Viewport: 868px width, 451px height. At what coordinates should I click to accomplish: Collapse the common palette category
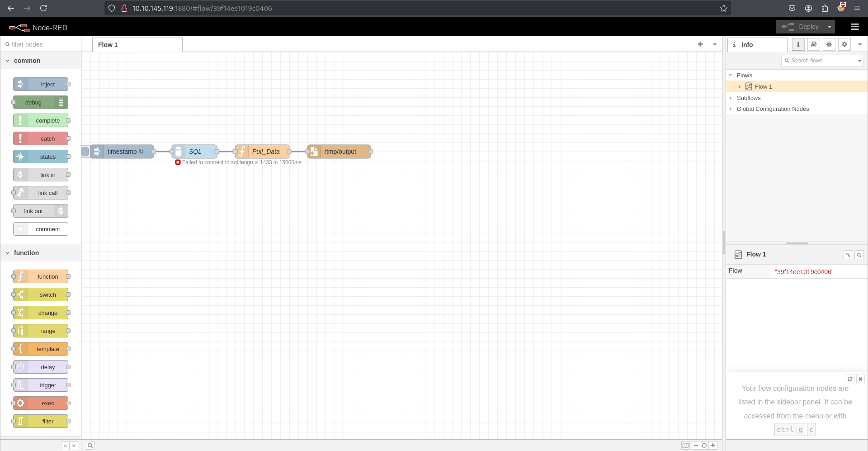8,61
